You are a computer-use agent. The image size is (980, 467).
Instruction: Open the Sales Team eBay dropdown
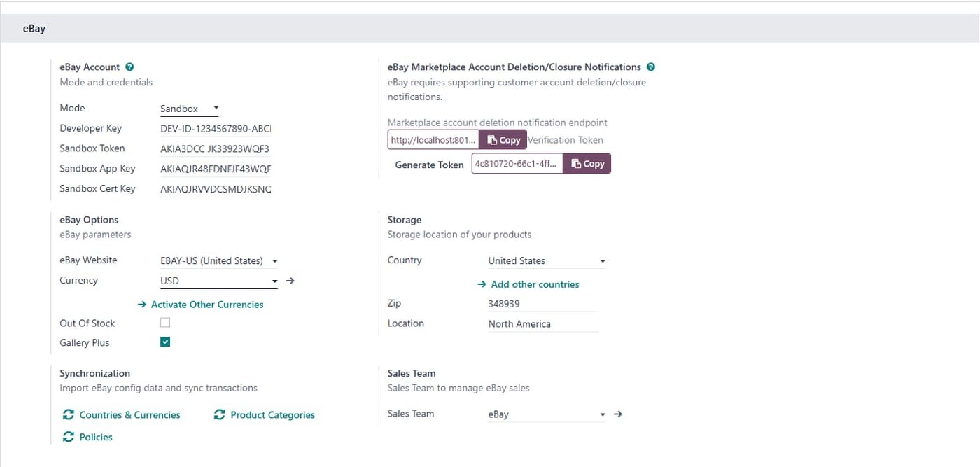coord(547,414)
